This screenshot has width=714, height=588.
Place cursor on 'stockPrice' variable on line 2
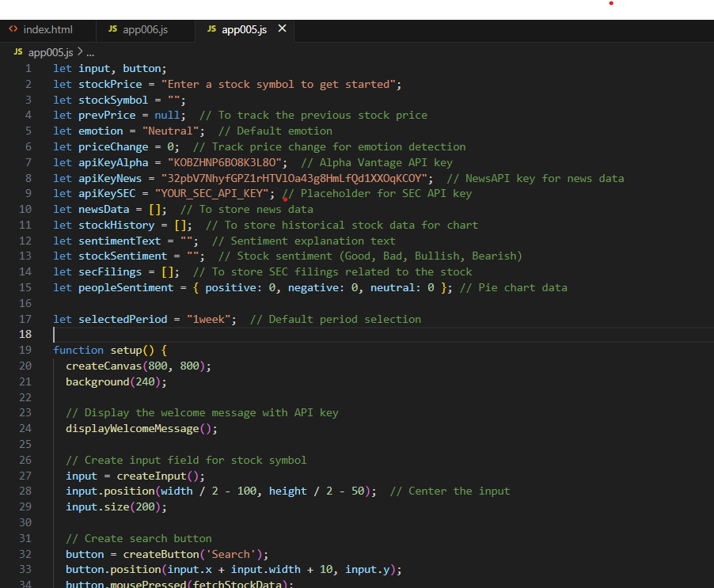pyautogui.click(x=110, y=85)
